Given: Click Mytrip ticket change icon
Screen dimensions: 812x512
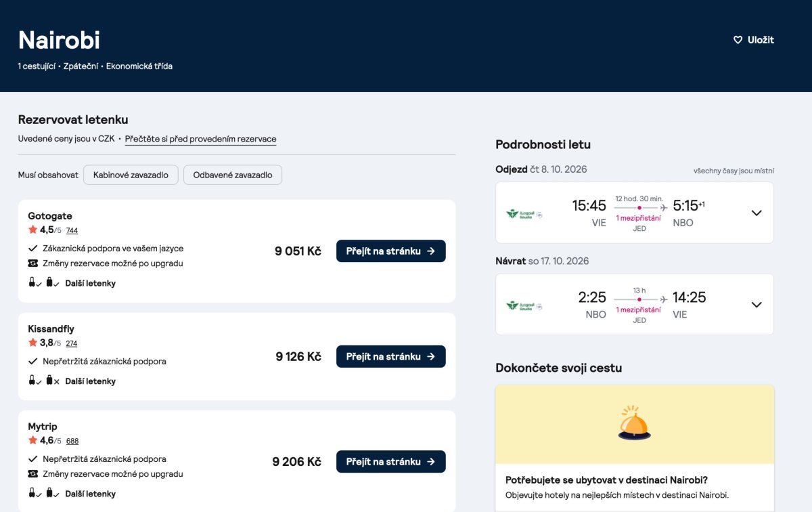Looking at the screenshot, I should tap(32, 474).
